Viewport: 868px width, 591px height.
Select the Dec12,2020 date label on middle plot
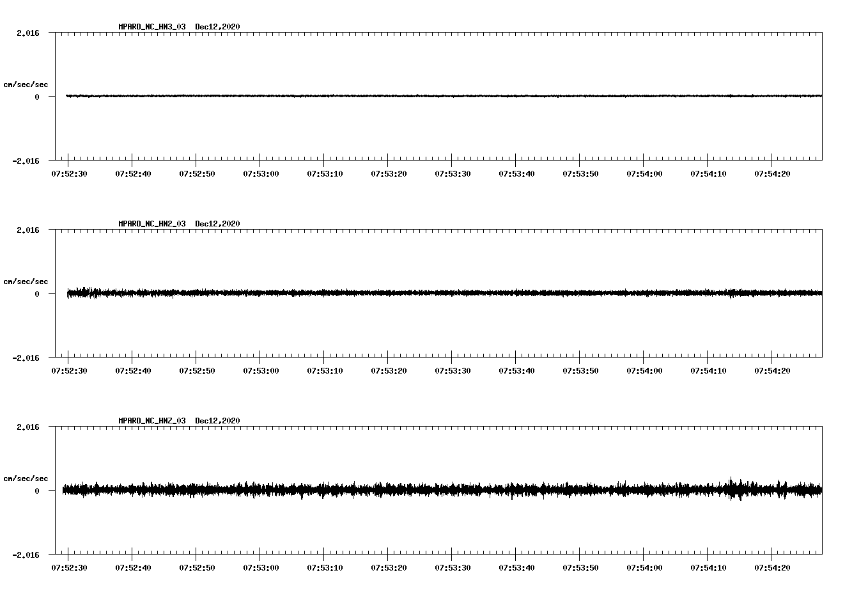[x=218, y=223]
